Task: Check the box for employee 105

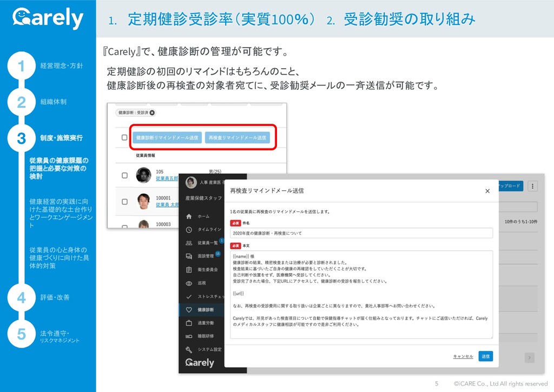Action: click(x=124, y=175)
